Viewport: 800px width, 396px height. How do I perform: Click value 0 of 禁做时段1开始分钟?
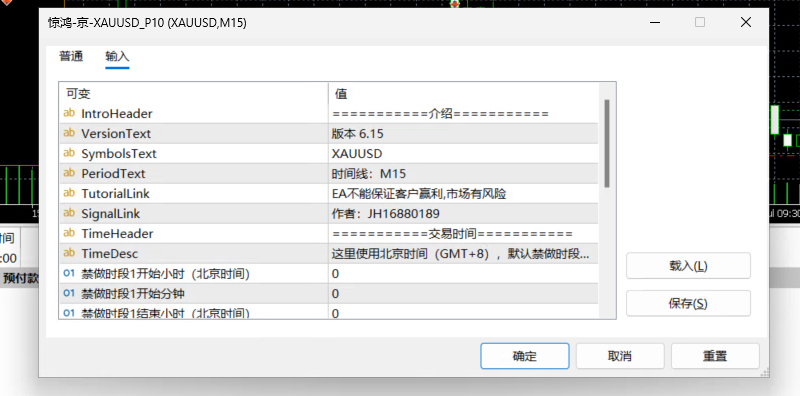pos(463,294)
